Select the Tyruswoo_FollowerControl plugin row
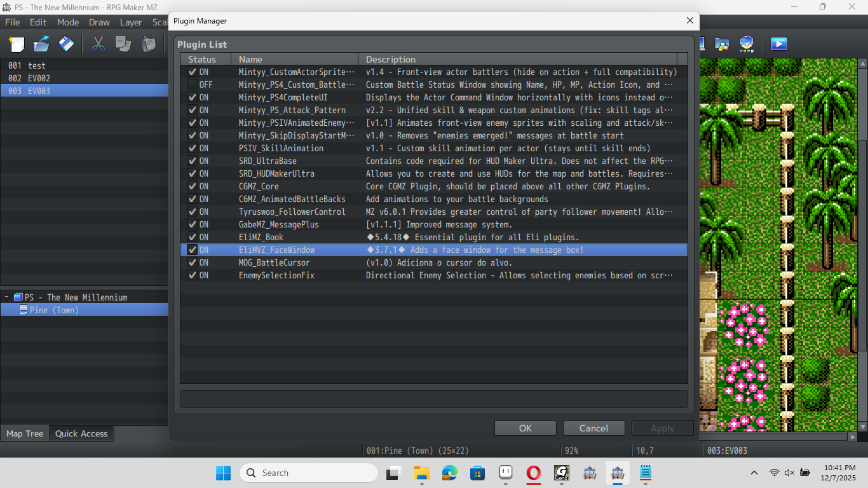This screenshot has width=868, height=488. click(434, 212)
